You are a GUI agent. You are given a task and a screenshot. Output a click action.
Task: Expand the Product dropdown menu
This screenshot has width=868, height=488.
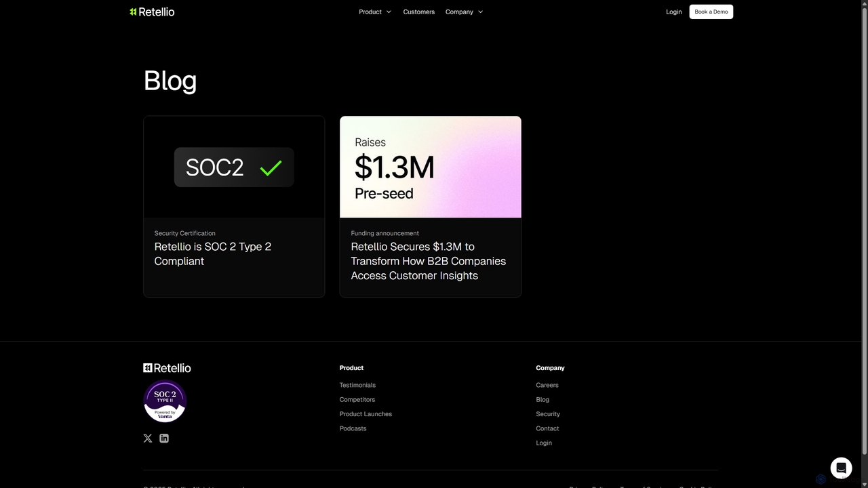(x=375, y=12)
